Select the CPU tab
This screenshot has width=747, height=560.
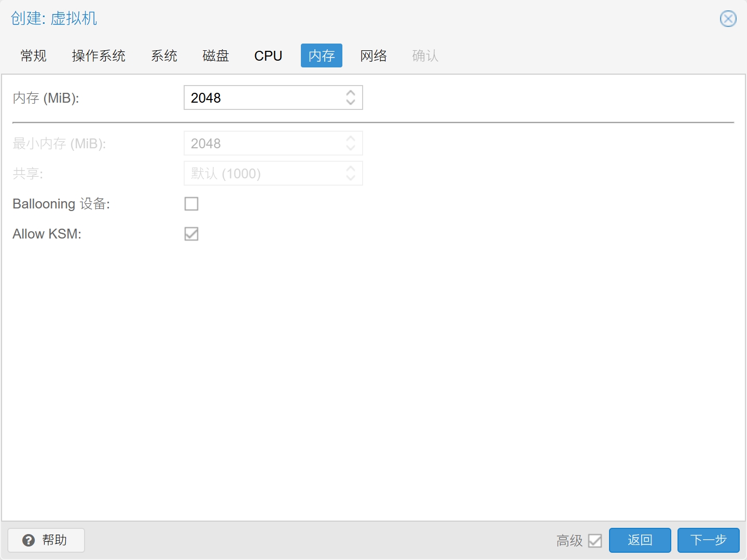[x=268, y=55]
